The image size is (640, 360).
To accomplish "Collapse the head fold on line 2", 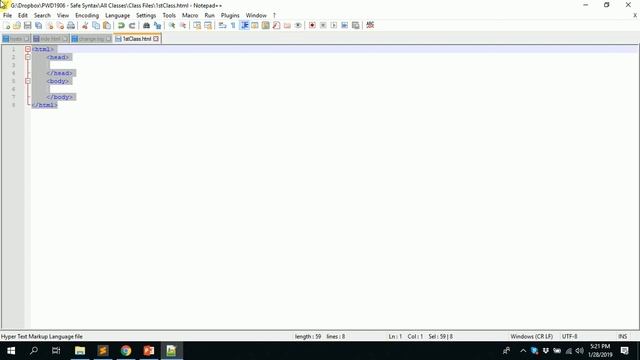I will point(28,57).
